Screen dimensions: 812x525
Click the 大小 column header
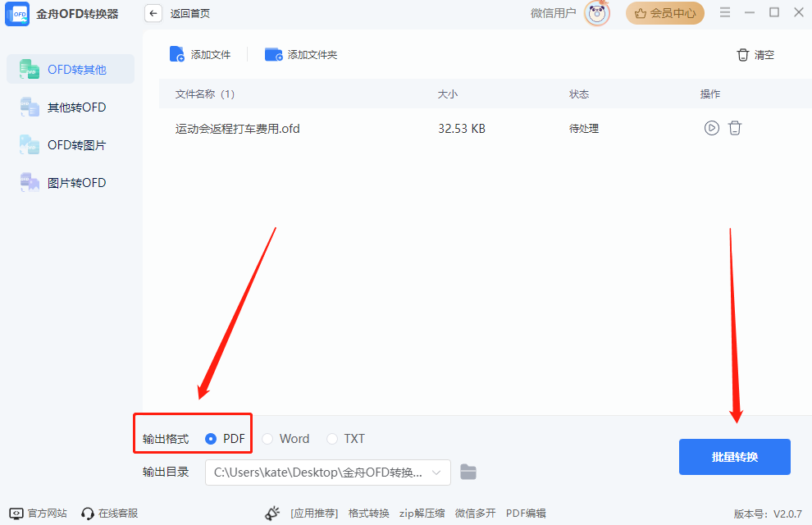448,94
